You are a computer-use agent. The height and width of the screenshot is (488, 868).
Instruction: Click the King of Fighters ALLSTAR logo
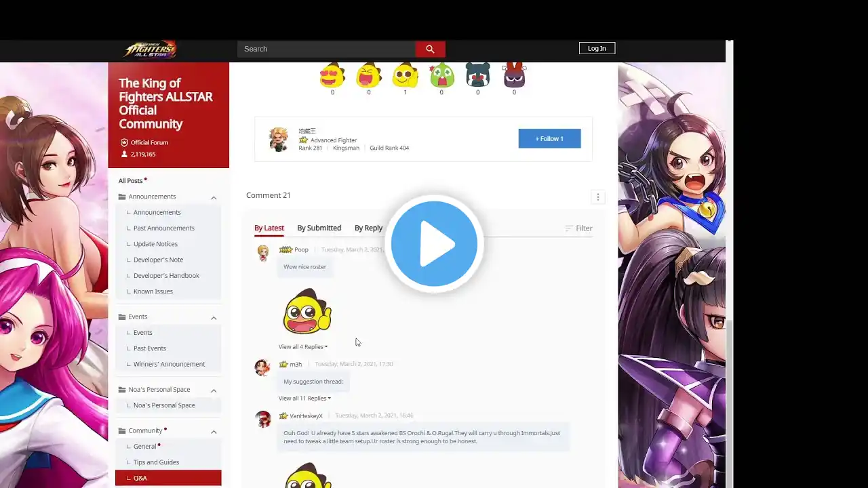(150, 49)
